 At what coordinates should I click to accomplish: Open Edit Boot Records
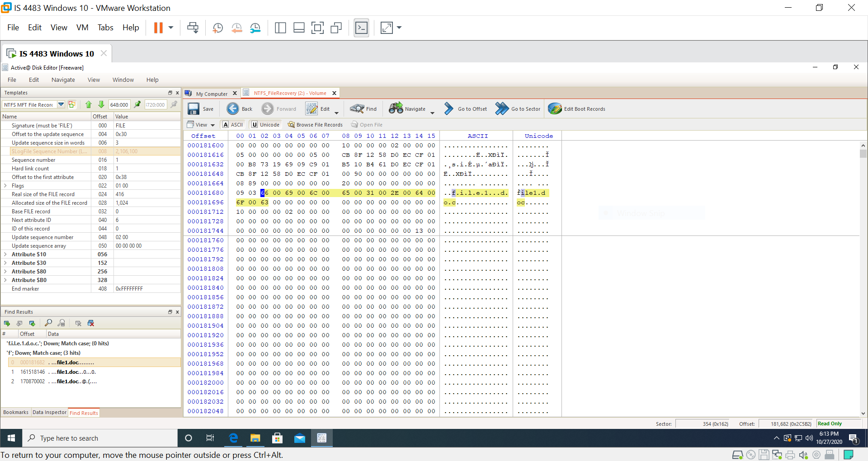[x=577, y=108]
